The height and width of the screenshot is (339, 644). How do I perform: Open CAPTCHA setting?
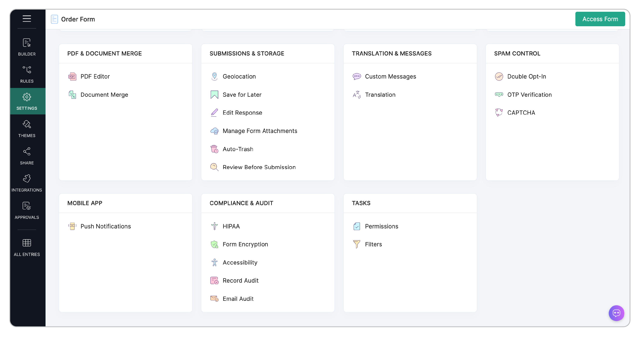[521, 113]
